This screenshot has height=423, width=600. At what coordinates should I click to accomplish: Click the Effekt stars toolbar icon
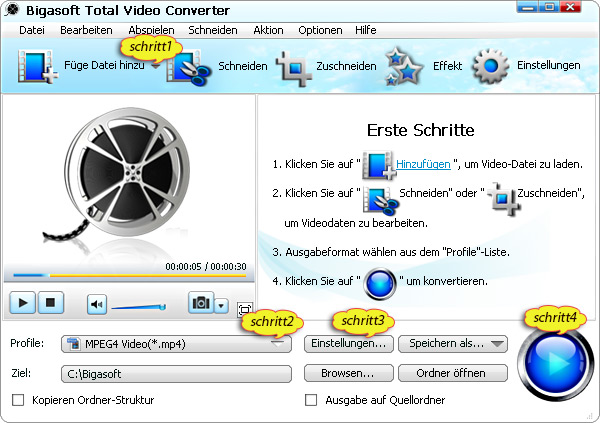click(x=403, y=67)
